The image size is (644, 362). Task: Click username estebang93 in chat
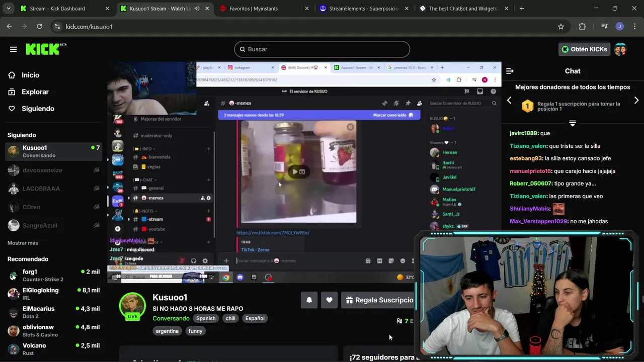pos(526,158)
